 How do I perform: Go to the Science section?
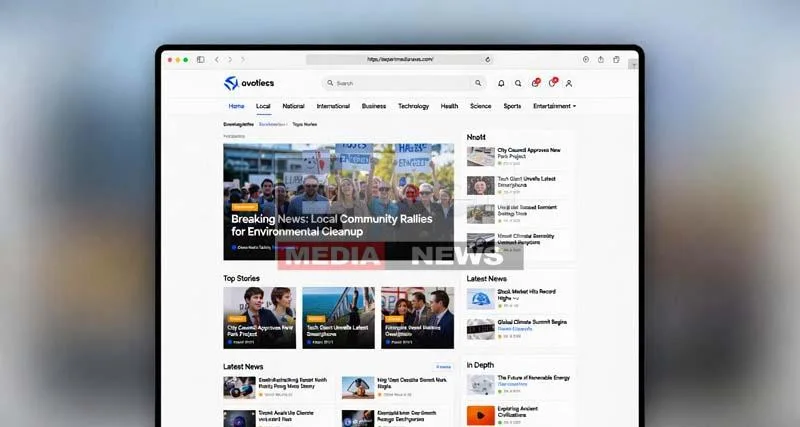481,106
